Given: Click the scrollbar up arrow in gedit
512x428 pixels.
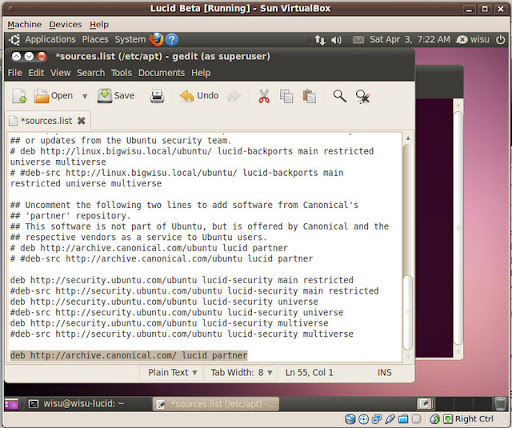Looking at the screenshot, I should point(408,138).
